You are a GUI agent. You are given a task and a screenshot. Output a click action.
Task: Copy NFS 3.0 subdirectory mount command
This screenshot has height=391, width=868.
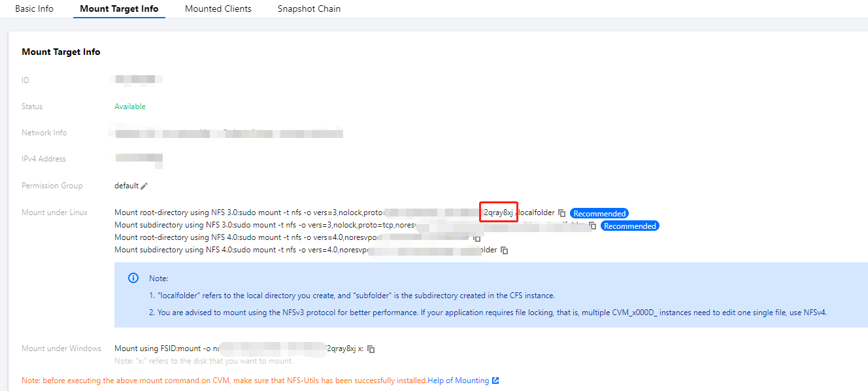pos(592,226)
